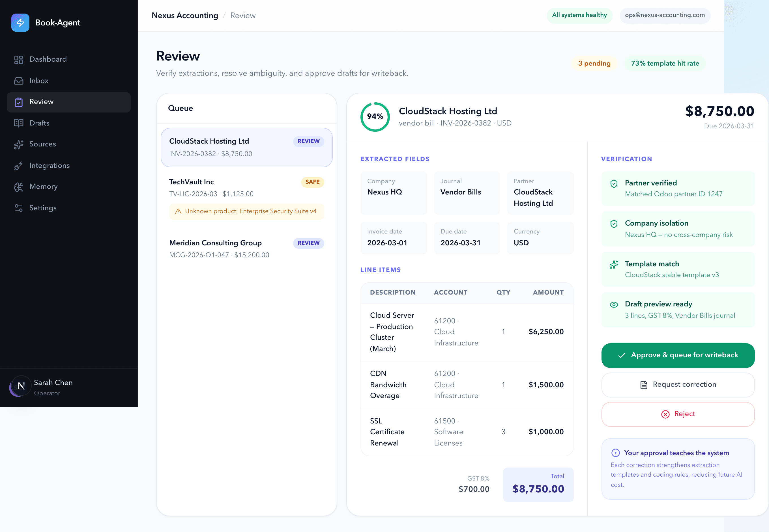Viewport: 769px width, 532px height.
Task: Select Memory in the sidebar
Action: coord(43,186)
